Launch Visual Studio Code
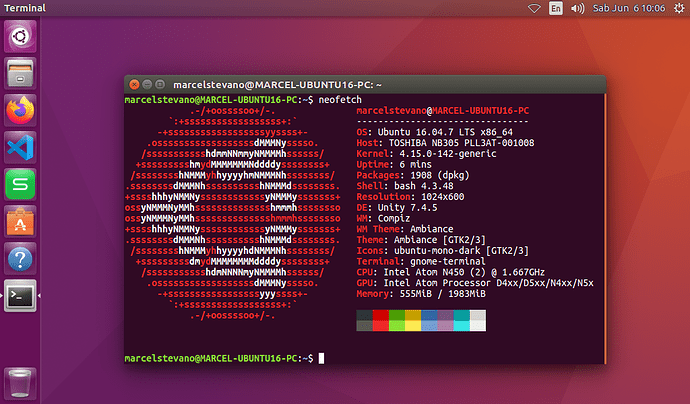690x404 pixels. click(x=20, y=147)
